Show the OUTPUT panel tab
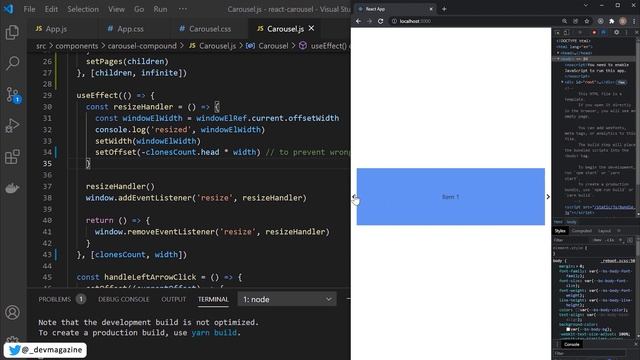The image size is (640, 360). pos(173,299)
